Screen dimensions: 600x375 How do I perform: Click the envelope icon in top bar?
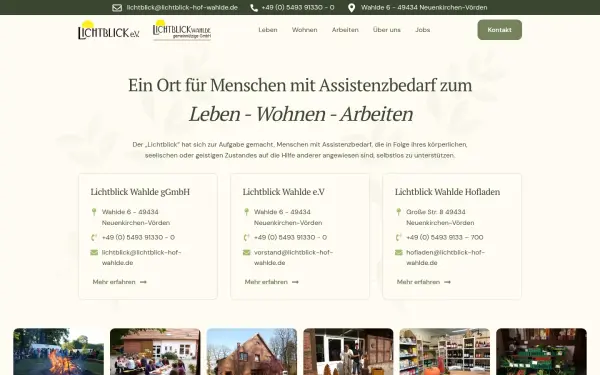coord(117,8)
